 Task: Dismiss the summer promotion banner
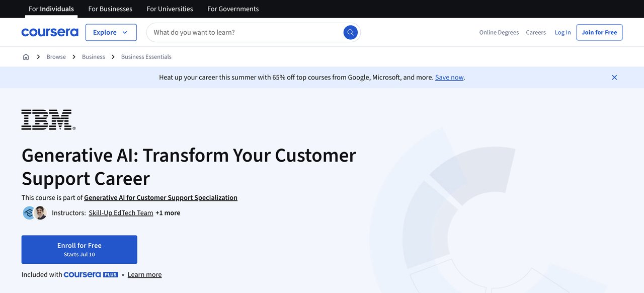click(x=614, y=77)
